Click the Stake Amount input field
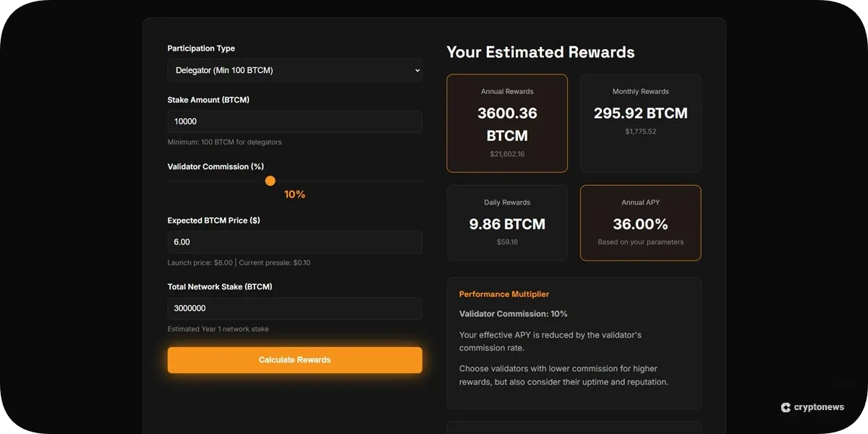Image resolution: width=868 pixels, height=434 pixels. pos(294,122)
